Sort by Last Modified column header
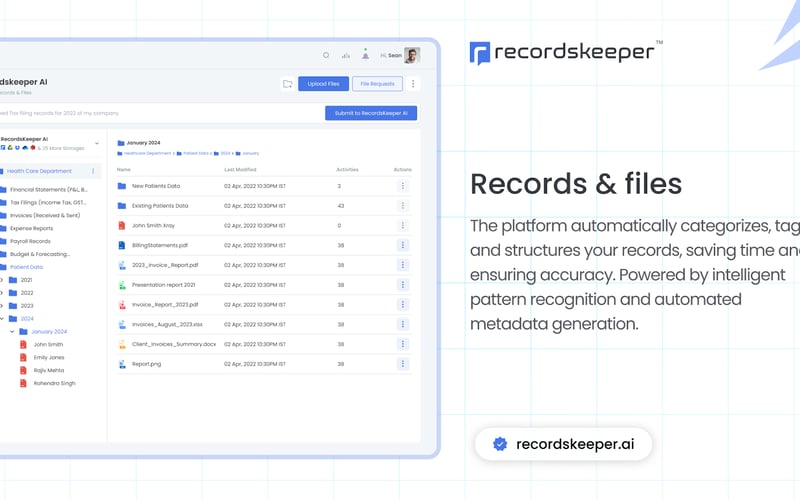 point(240,169)
